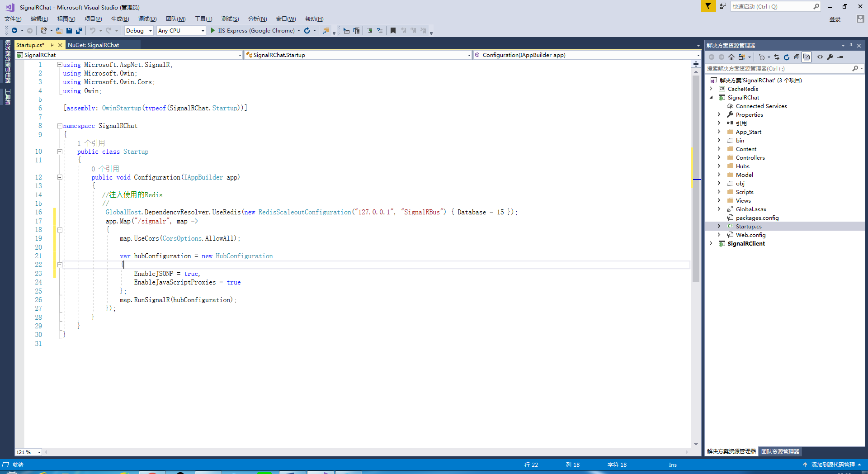This screenshot has height=474, width=868.
Task: Click the browser refresh icon in toolbar
Action: coord(307,31)
